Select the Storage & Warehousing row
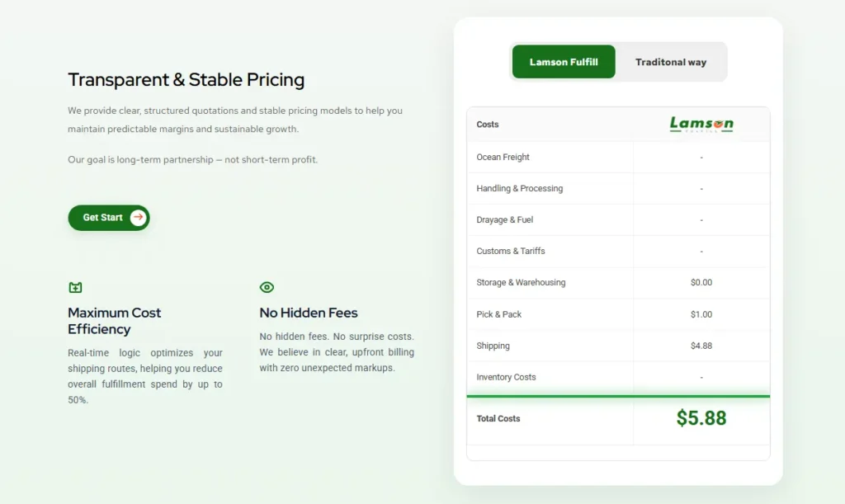Viewport: 845px width, 504px height. 618,282
